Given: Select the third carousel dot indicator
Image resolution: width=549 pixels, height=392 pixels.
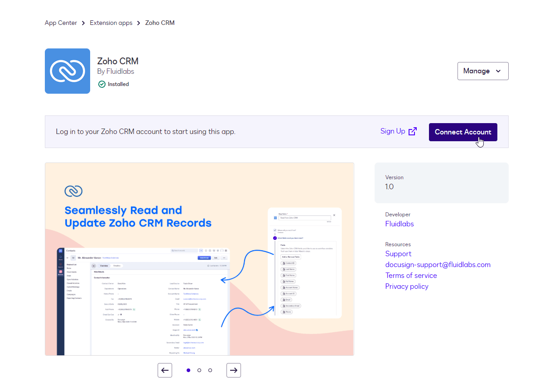Looking at the screenshot, I should click(x=210, y=370).
